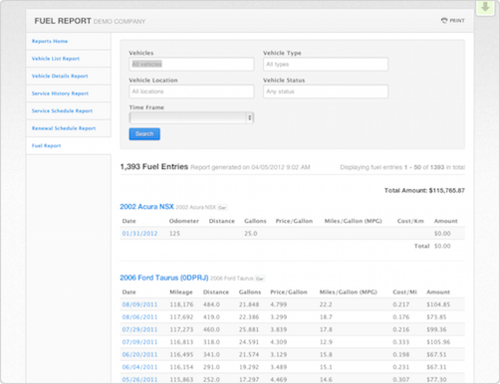Click the blue Search button
500x384 pixels.
click(x=144, y=134)
